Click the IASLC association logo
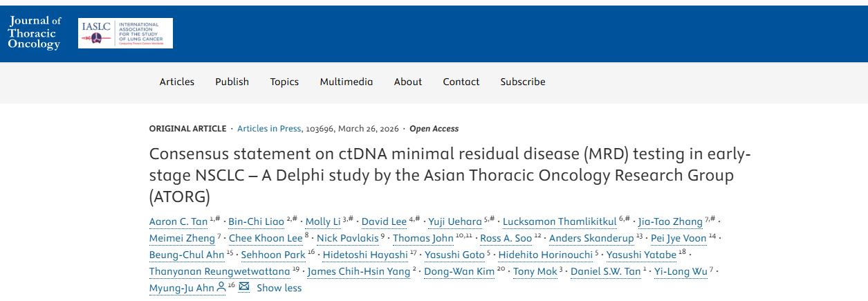 125,33
